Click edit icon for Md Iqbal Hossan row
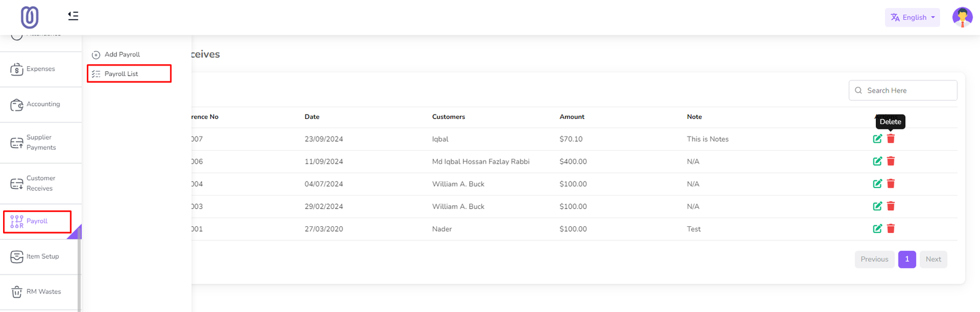The image size is (980, 312). [x=877, y=161]
